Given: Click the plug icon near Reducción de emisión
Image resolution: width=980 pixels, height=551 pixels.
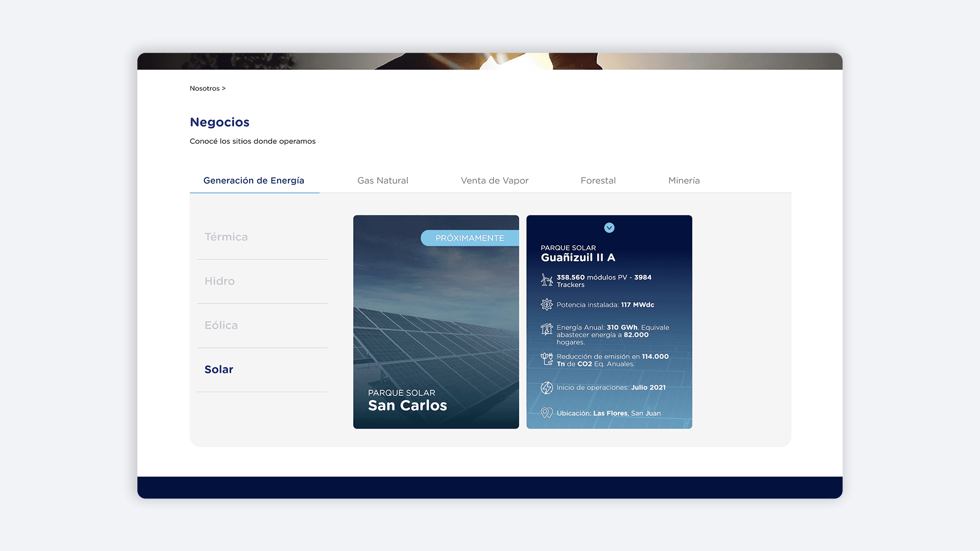Looking at the screenshot, I should click(x=547, y=358).
